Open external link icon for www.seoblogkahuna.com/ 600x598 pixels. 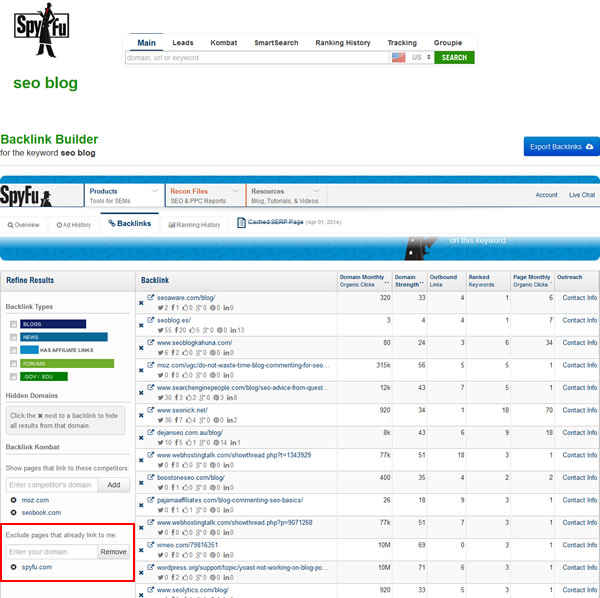[x=151, y=342]
